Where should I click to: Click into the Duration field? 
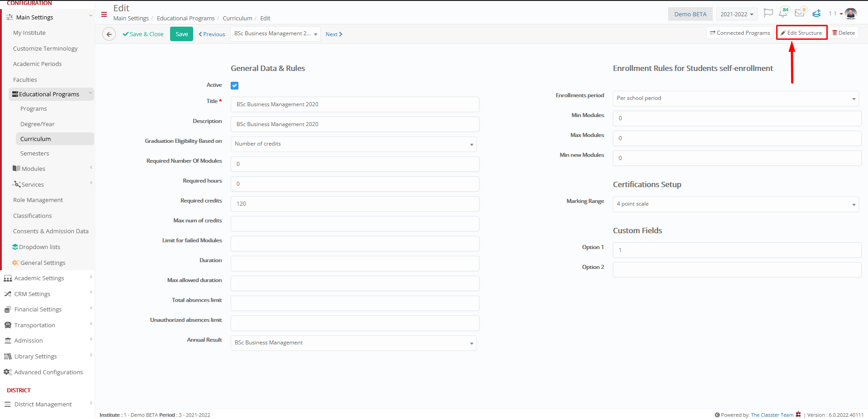point(355,264)
